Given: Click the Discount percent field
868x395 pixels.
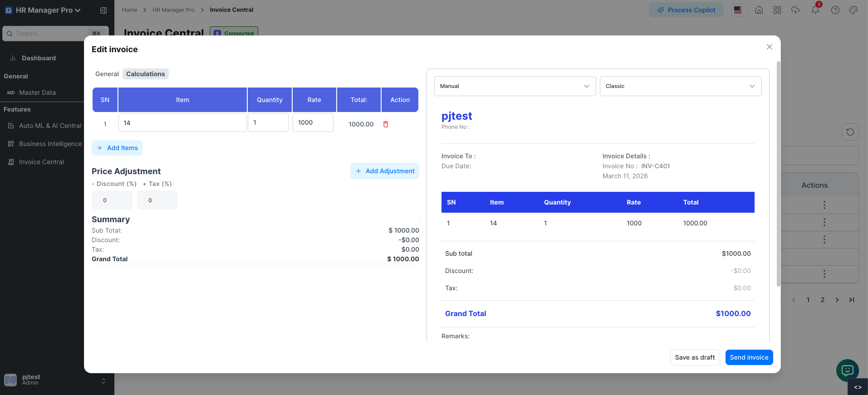Looking at the screenshot, I should click(112, 200).
